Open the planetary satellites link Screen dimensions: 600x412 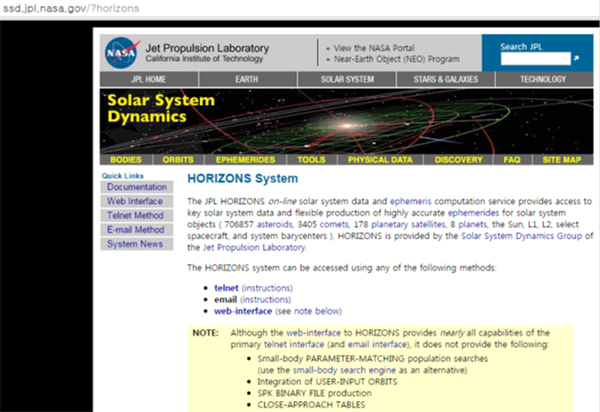pos(408,224)
